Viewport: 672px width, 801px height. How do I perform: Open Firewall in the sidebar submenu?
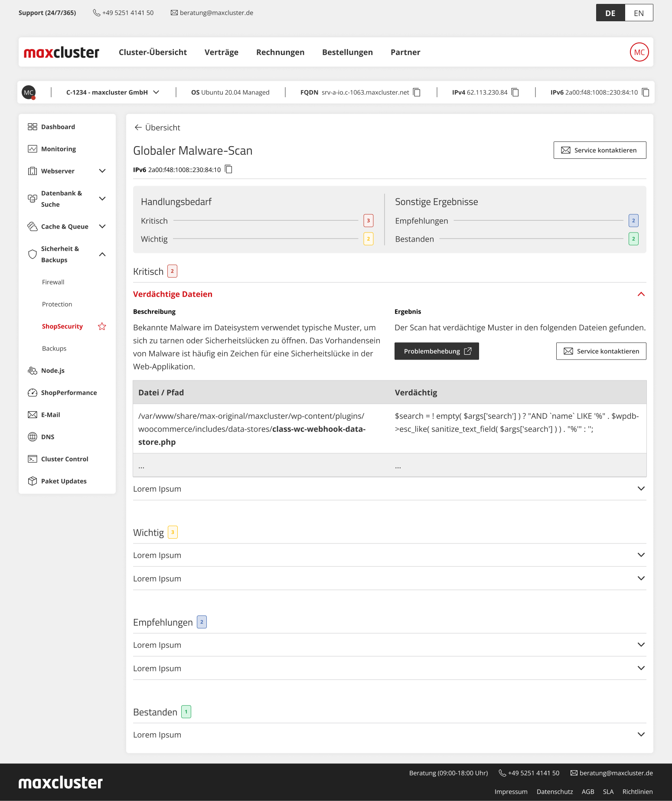pyautogui.click(x=53, y=282)
